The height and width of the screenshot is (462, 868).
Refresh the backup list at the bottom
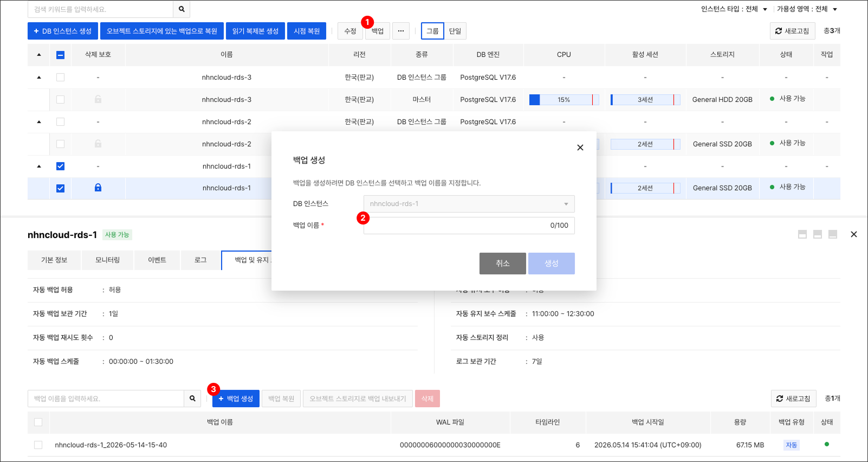793,399
